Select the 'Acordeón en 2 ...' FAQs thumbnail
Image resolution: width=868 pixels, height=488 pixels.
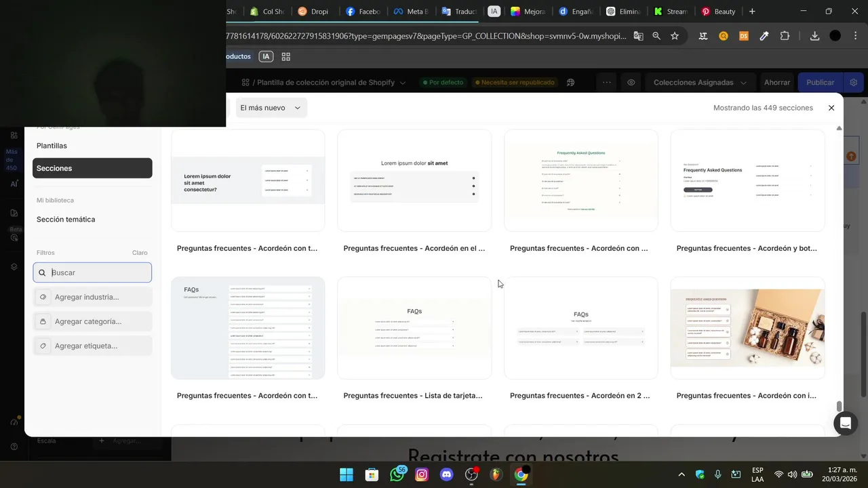pos(581,328)
